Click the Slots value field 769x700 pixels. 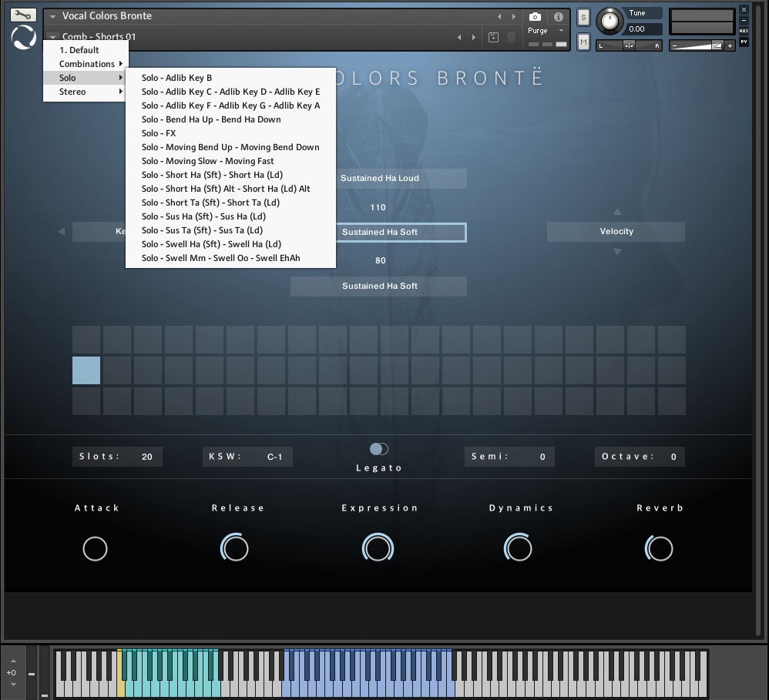(146, 457)
